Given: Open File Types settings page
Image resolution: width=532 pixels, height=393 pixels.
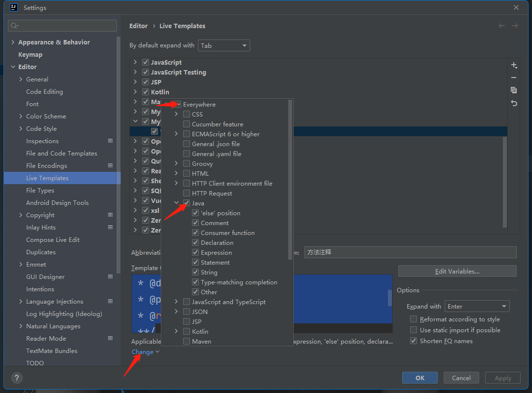Looking at the screenshot, I should [40, 191].
